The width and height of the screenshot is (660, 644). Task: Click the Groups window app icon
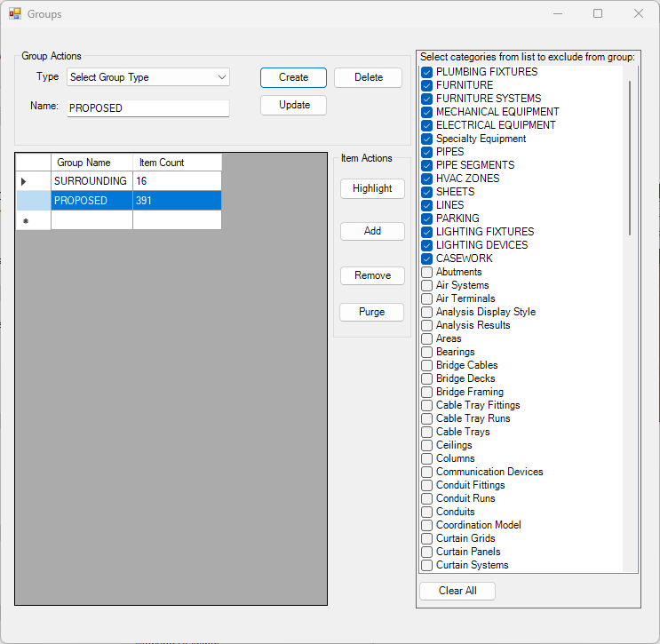[x=14, y=14]
